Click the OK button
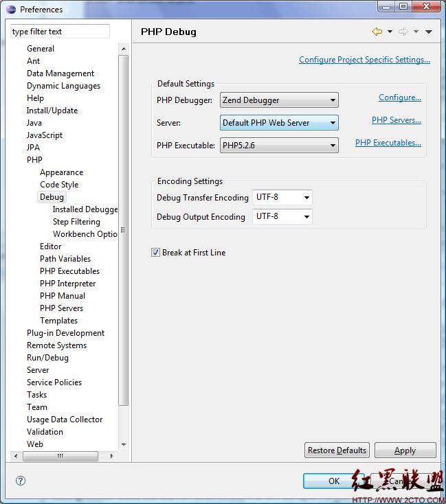The image size is (446, 504). 334,481
